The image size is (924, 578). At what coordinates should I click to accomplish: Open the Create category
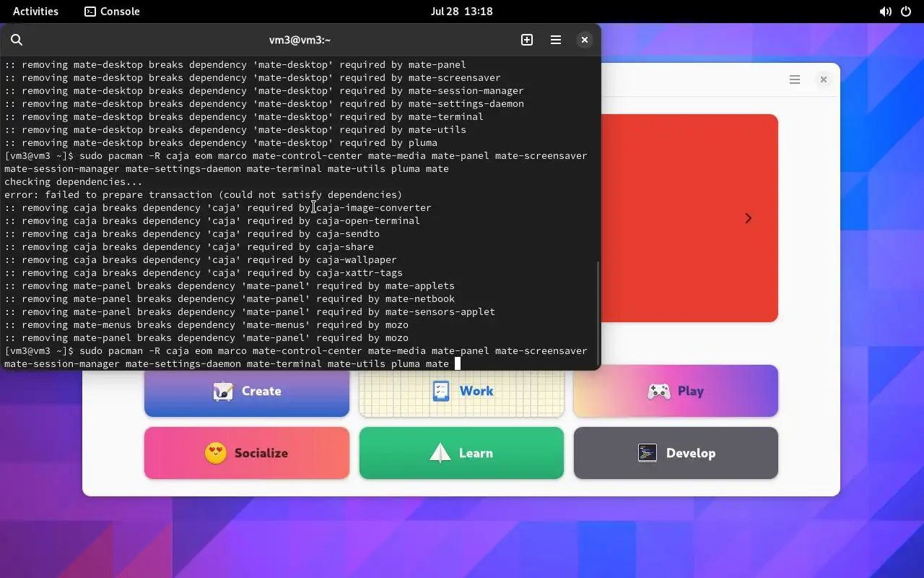(247, 391)
